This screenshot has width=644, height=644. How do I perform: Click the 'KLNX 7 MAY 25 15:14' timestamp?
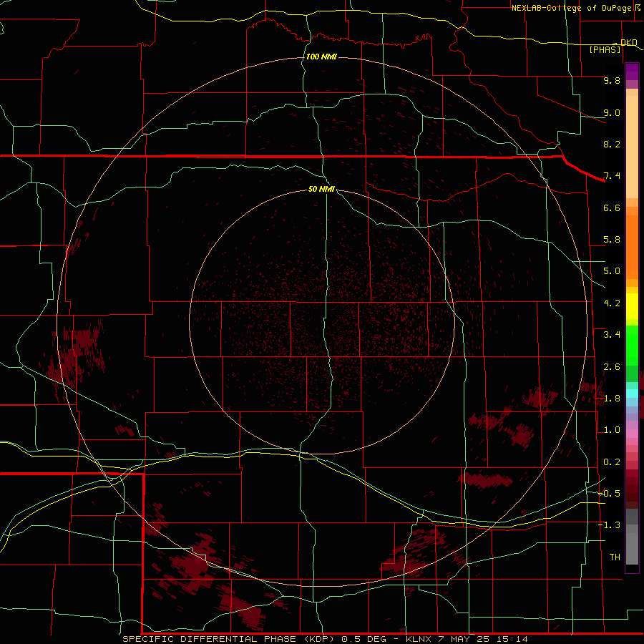(467, 639)
